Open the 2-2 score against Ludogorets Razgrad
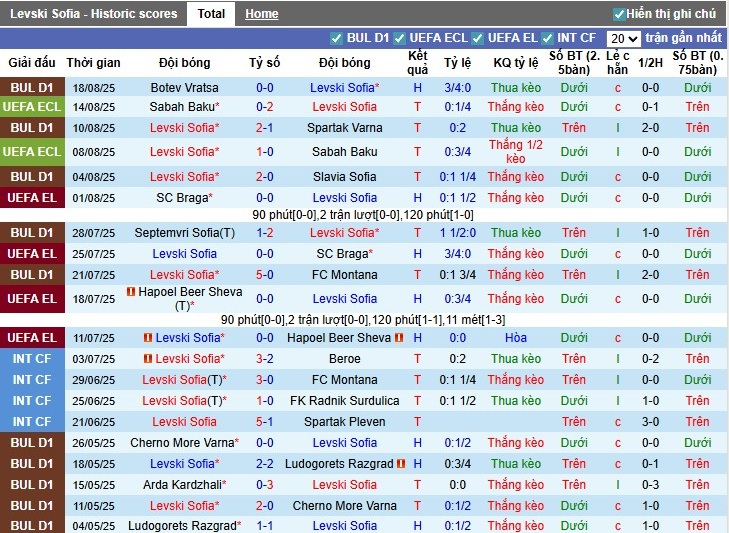The width and height of the screenshot is (729, 533). click(265, 464)
